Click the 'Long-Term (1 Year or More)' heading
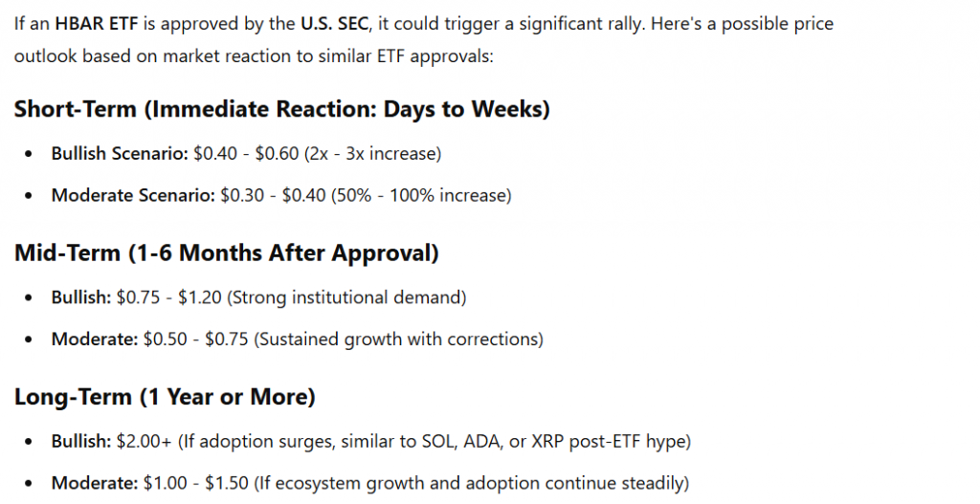Viewport: 980px width, 504px height. coord(165,397)
